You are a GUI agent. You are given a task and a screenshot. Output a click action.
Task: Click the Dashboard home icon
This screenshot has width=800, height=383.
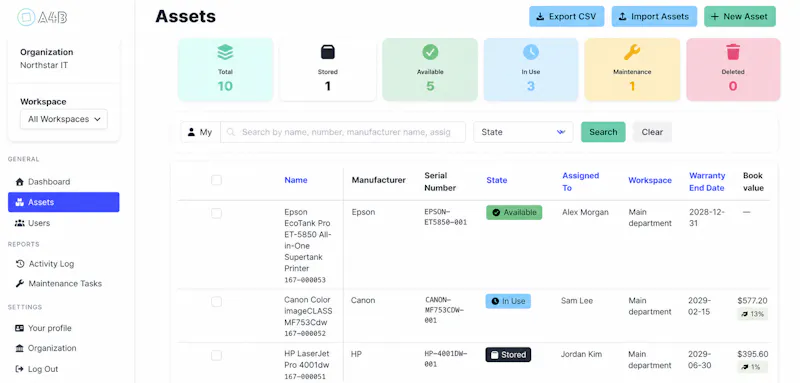(x=20, y=182)
